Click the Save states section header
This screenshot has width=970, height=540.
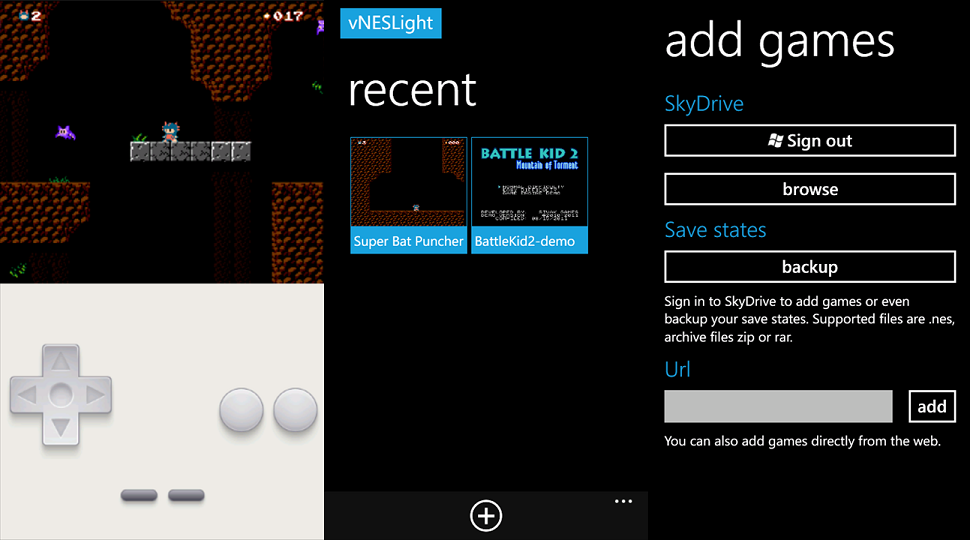[715, 230]
